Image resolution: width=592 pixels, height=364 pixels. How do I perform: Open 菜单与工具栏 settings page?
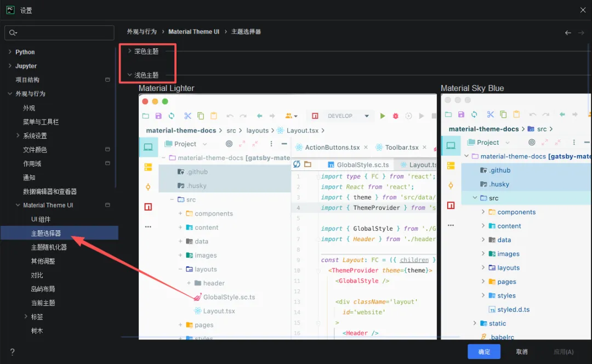tap(41, 122)
